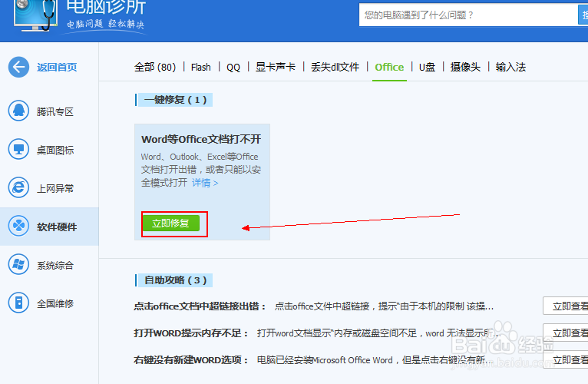588x384 pixels.
Task: Click the 一键修复 (1) section header
Action: click(x=175, y=100)
